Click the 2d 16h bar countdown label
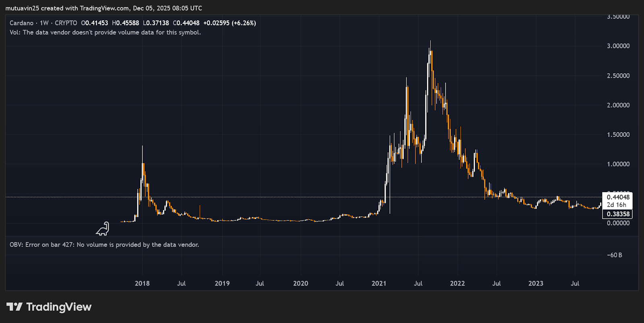Image resolution: width=644 pixels, height=323 pixels. pyautogui.click(x=616, y=205)
